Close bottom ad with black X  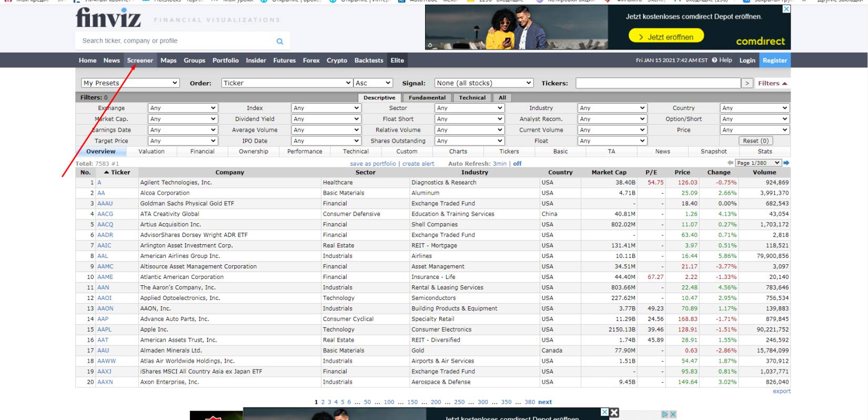pyautogui.click(x=614, y=413)
